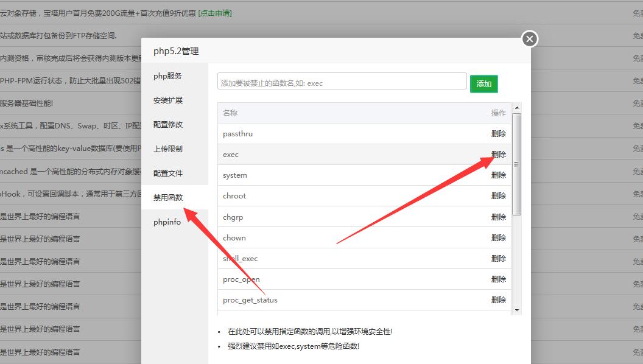Switch to 安装扩展 tab
Viewport: 643px width, 364px height.
point(168,100)
